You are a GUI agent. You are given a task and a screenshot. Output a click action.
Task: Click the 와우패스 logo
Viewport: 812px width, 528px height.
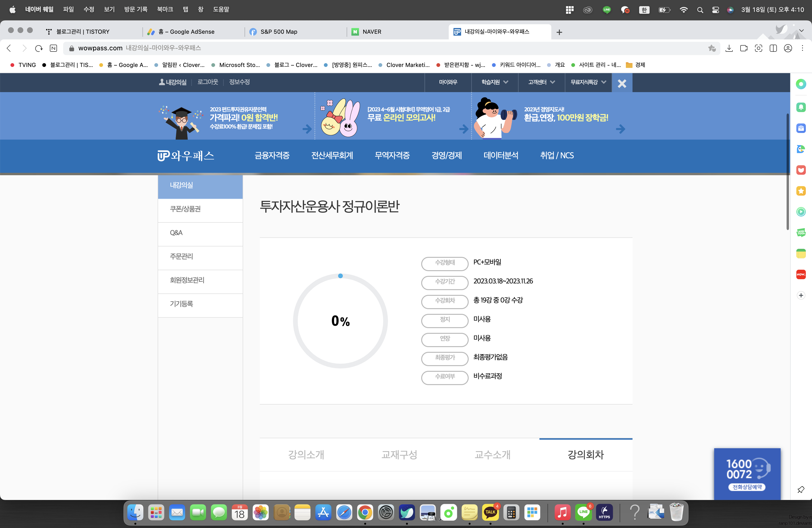186,156
